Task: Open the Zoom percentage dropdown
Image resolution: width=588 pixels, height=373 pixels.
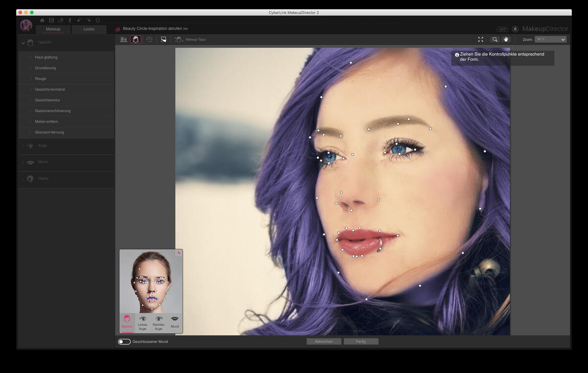Action: pyautogui.click(x=551, y=39)
